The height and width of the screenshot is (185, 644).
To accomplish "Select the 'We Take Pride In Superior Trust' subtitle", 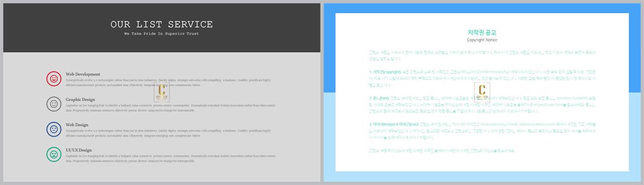I will point(162,34).
